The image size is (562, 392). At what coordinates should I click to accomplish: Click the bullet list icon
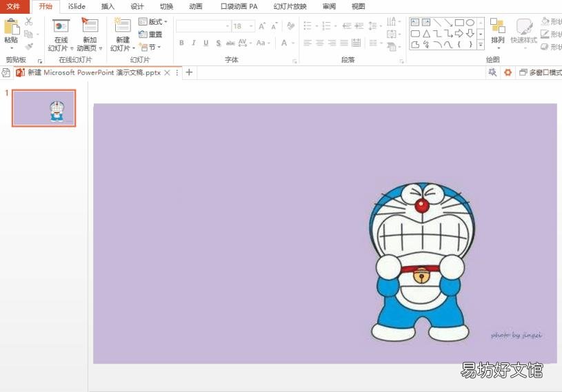coord(308,25)
